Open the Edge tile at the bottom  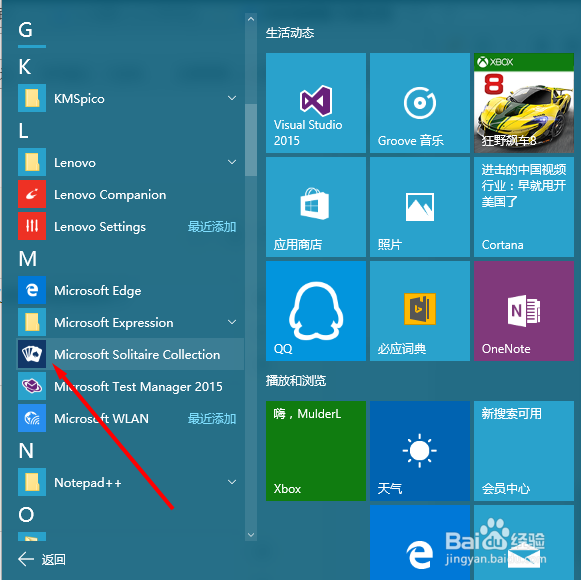pos(420,542)
